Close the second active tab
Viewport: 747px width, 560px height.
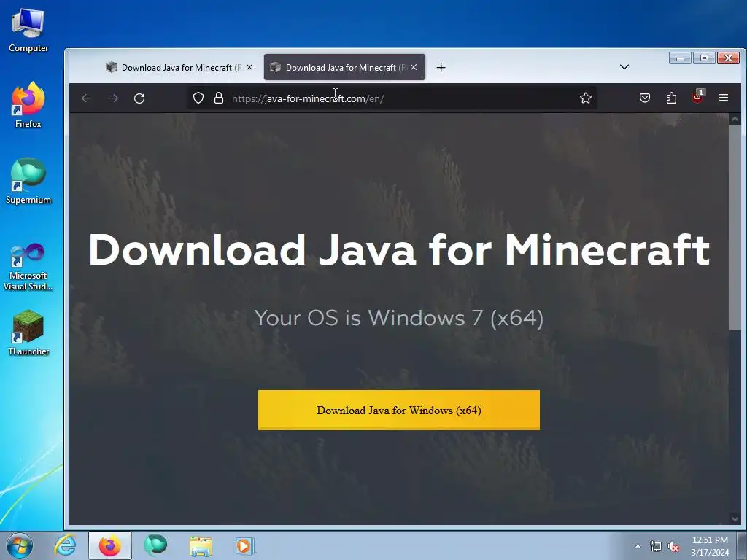click(414, 68)
